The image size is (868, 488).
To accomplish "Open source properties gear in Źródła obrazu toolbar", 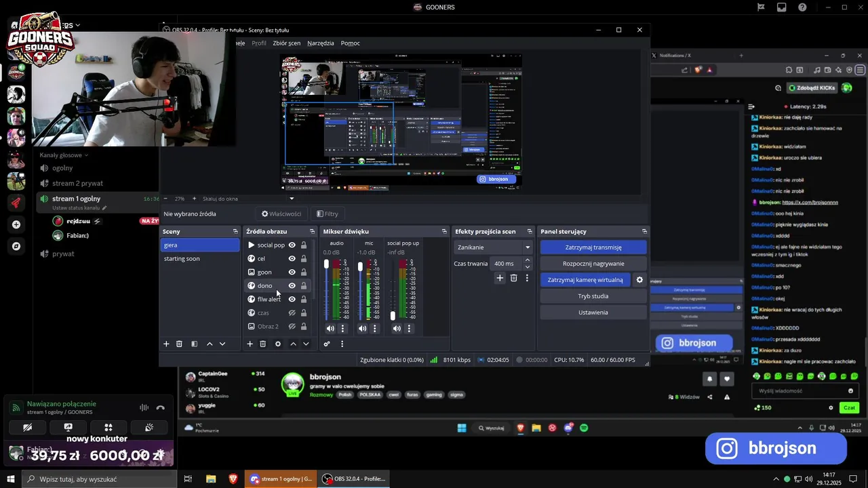I will (x=277, y=344).
